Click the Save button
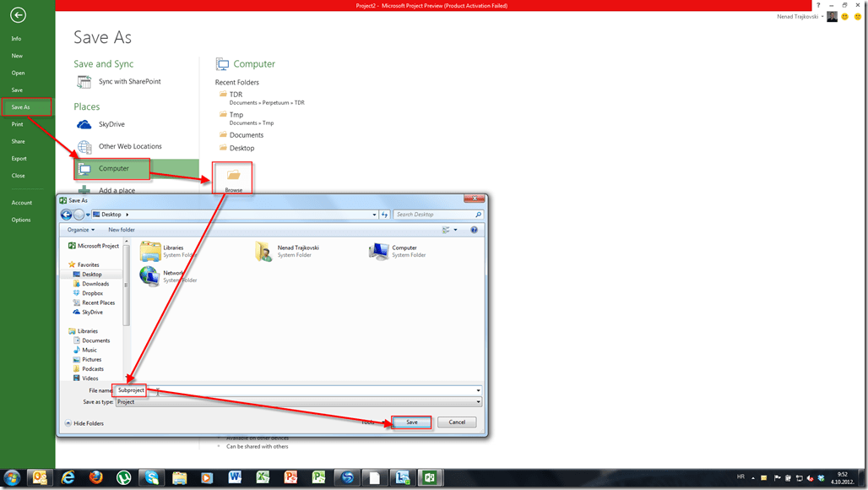 click(x=412, y=422)
